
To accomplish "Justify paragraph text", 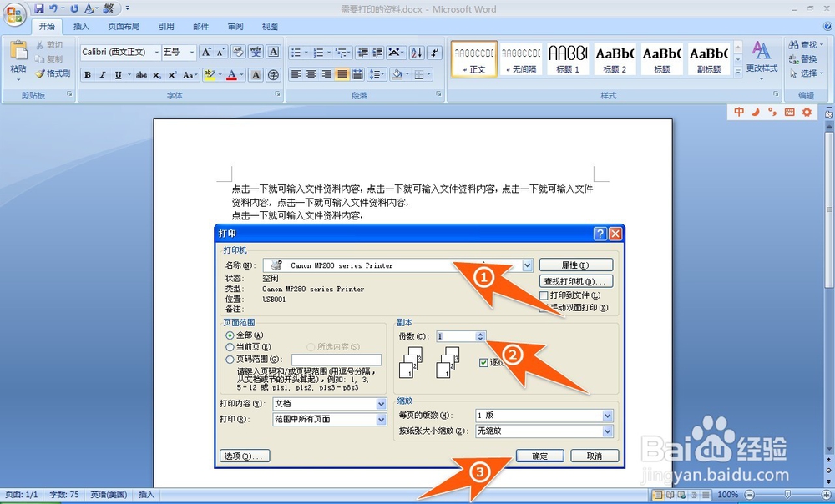I will click(342, 74).
